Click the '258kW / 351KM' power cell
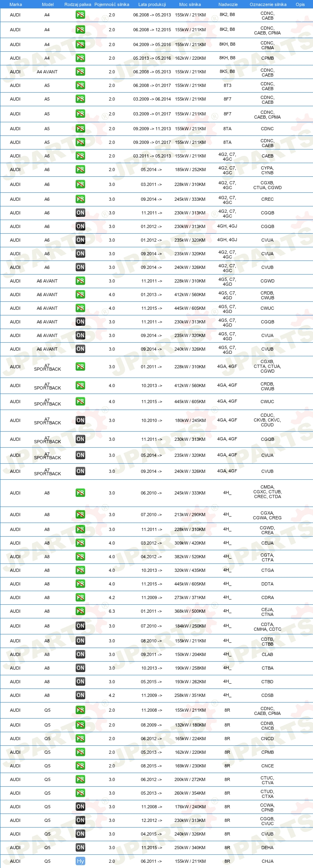 [x=190, y=695]
